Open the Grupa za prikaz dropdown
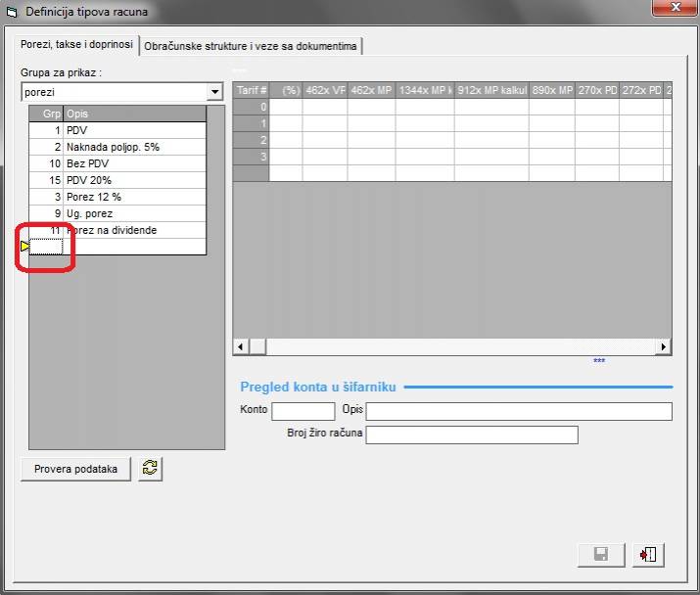The image size is (700, 595). 214,92
